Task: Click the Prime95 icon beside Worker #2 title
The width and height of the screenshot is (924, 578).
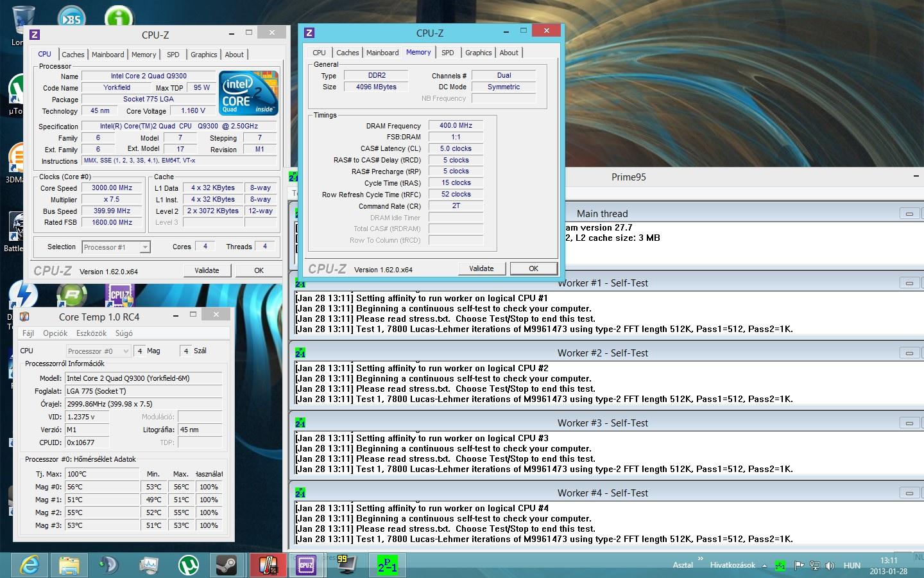Action: click(300, 353)
